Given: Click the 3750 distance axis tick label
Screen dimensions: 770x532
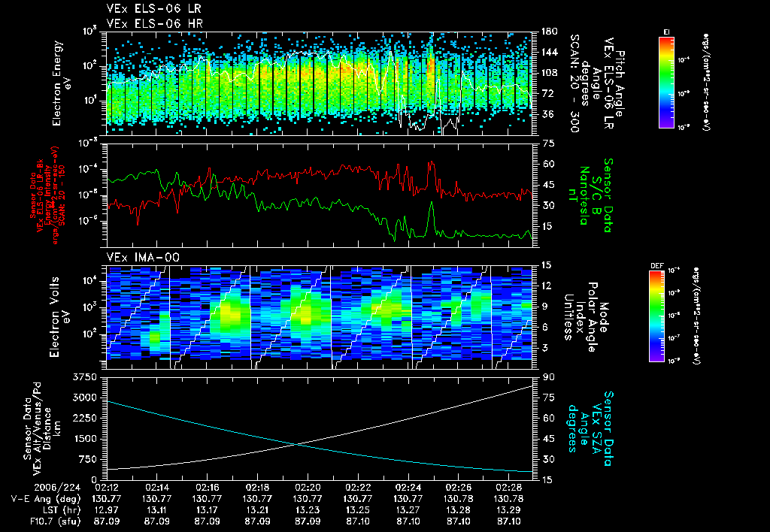Looking at the screenshot, I should (x=85, y=377).
